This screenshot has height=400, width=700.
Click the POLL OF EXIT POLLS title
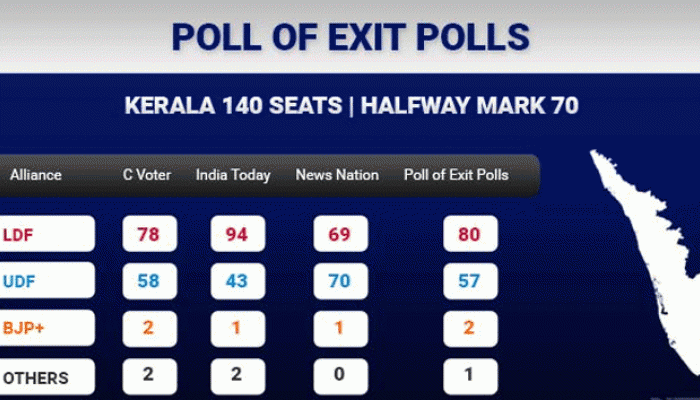[351, 37]
